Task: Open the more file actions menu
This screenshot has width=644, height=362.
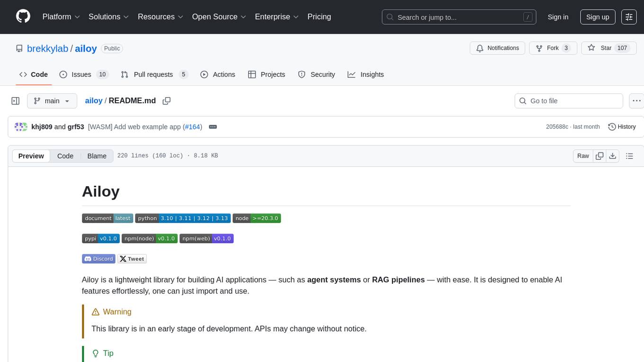Action: point(636,101)
